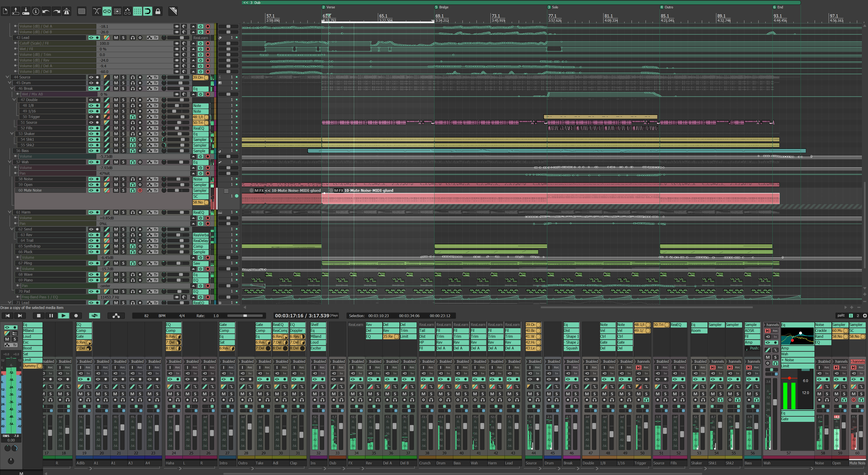Collapse the 44 Source folder arrow

(7, 77)
